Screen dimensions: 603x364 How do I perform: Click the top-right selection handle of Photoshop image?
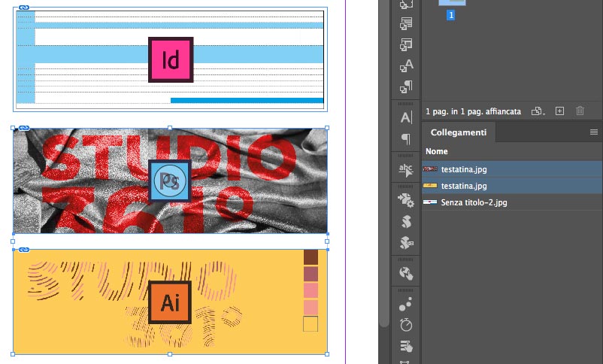coord(327,128)
